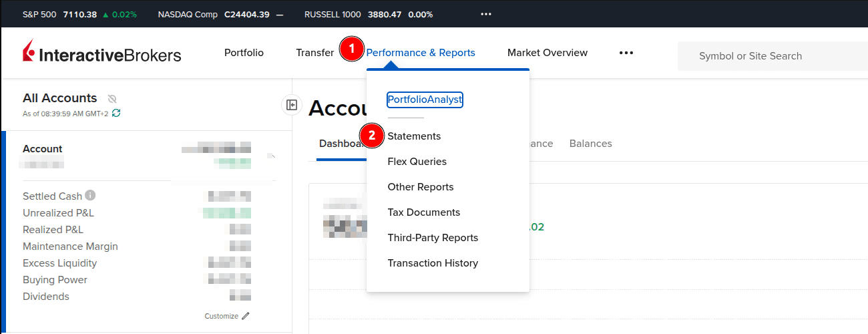Click the Performance & Reports menu
The height and width of the screenshot is (334, 868).
pyautogui.click(x=421, y=53)
